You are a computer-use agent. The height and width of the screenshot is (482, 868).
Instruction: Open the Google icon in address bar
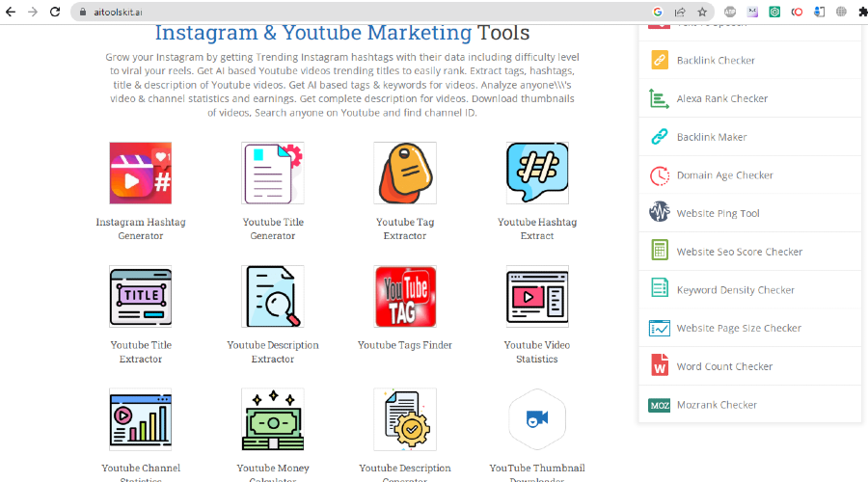click(658, 12)
